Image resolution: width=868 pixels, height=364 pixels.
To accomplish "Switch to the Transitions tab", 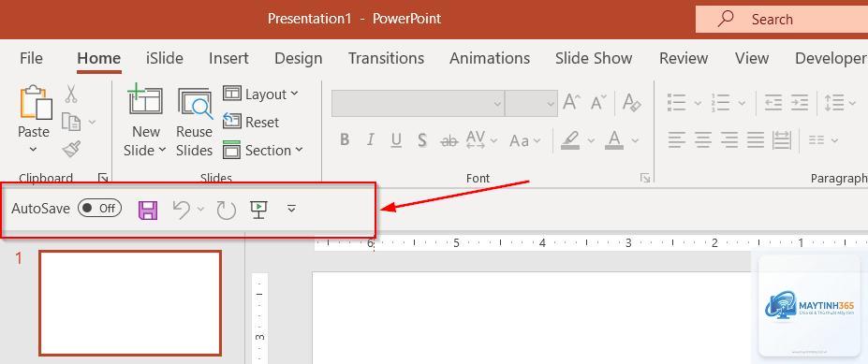I will (386, 58).
